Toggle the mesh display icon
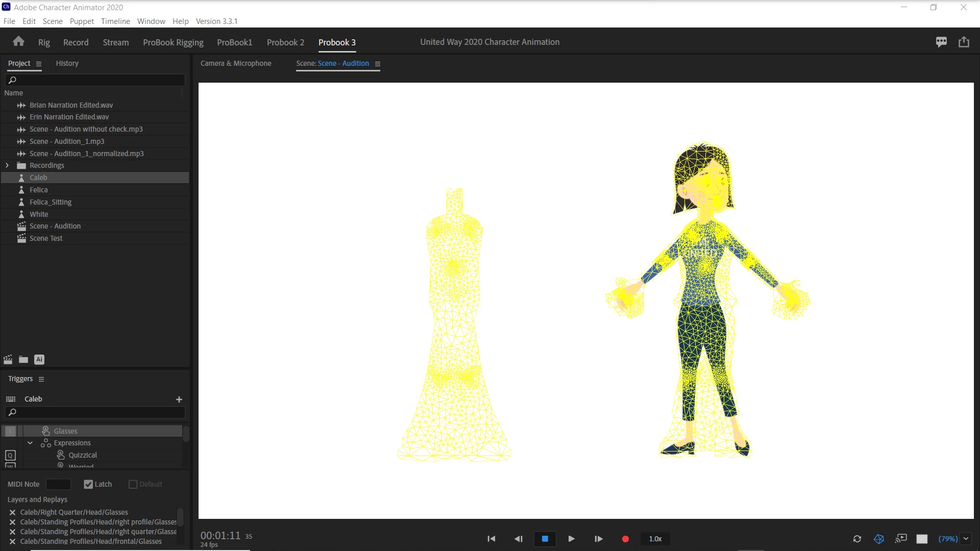This screenshot has width=980, height=551. (x=879, y=539)
